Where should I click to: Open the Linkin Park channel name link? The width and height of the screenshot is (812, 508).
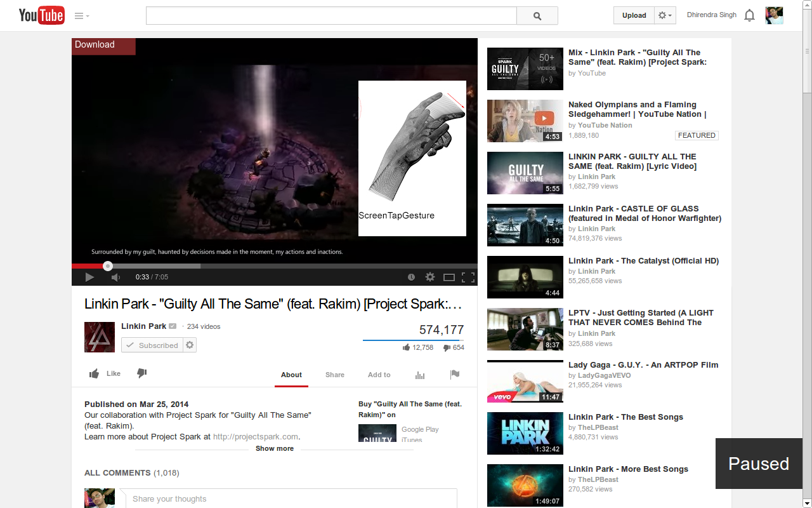[143, 326]
